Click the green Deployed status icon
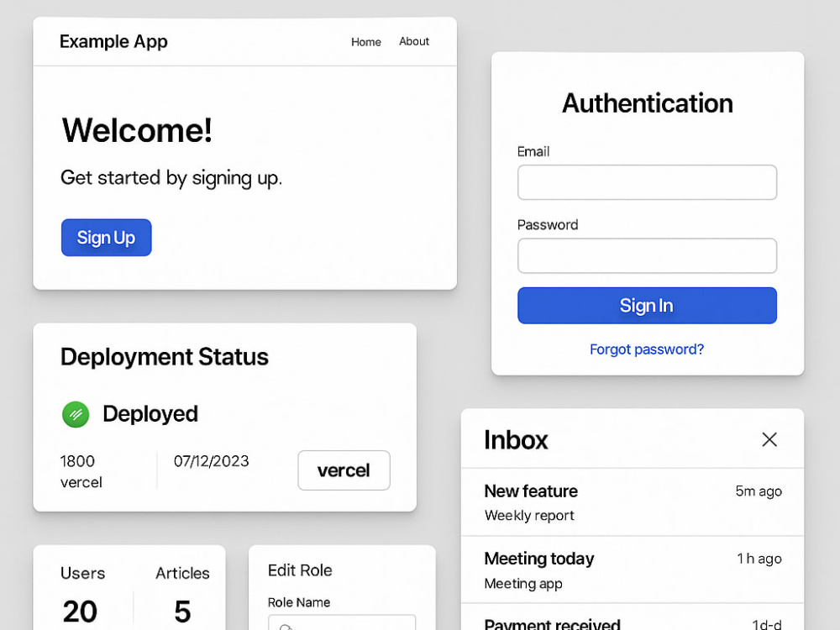This screenshot has height=630, width=840. pos(76,414)
